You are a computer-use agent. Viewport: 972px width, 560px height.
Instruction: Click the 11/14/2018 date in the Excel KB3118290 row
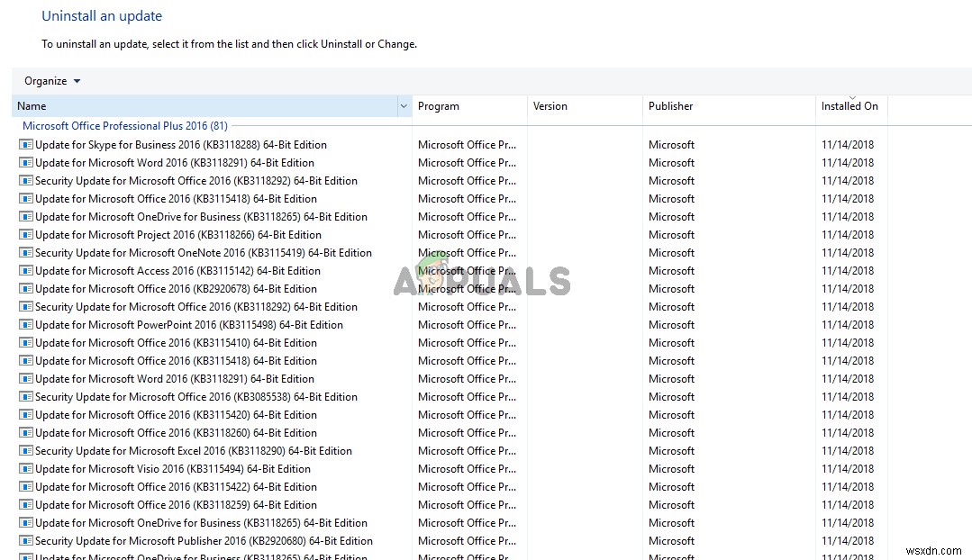pyautogui.click(x=848, y=450)
